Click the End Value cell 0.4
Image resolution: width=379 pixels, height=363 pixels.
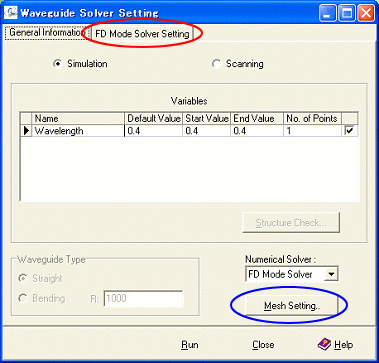[257, 131]
